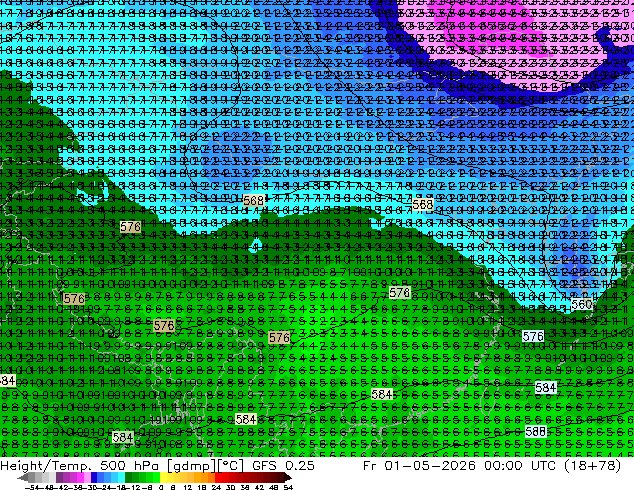Click the 560 height contour label
This screenshot has height=490, width=634.
pyautogui.click(x=581, y=304)
